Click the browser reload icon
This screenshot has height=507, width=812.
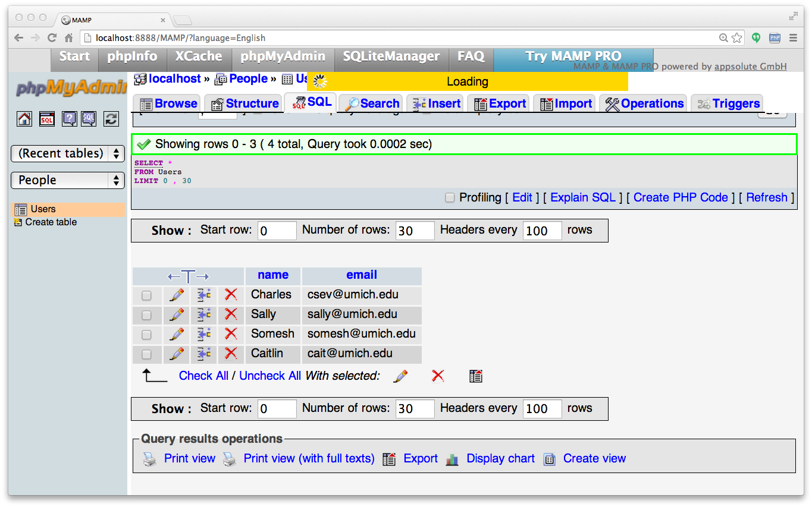pyautogui.click(x=52, y=37)
